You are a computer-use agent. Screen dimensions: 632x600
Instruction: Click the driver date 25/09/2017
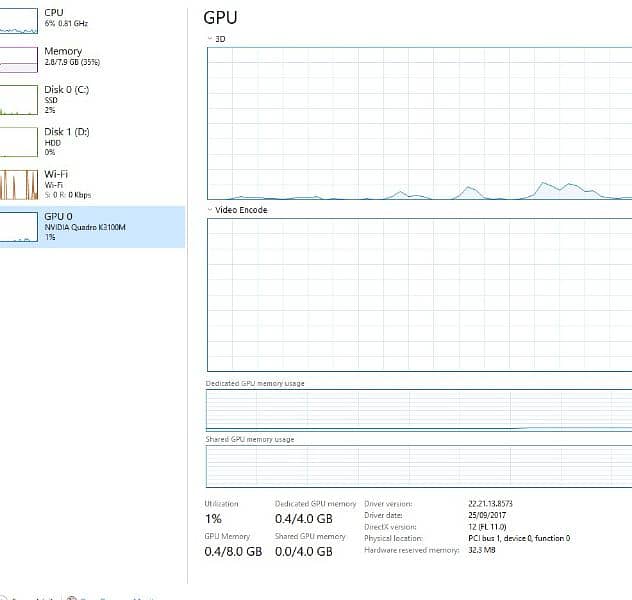487,515
